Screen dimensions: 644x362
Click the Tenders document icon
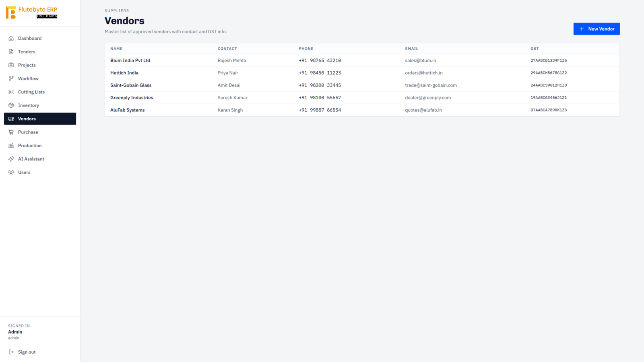coord(11,51)
